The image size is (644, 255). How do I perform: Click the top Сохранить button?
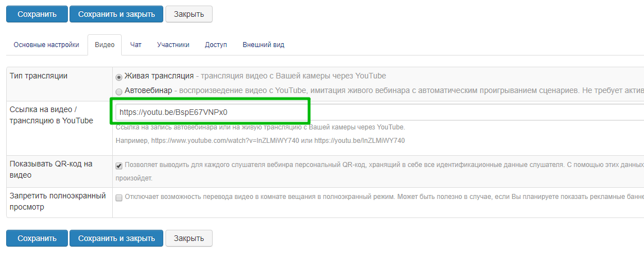37,14
